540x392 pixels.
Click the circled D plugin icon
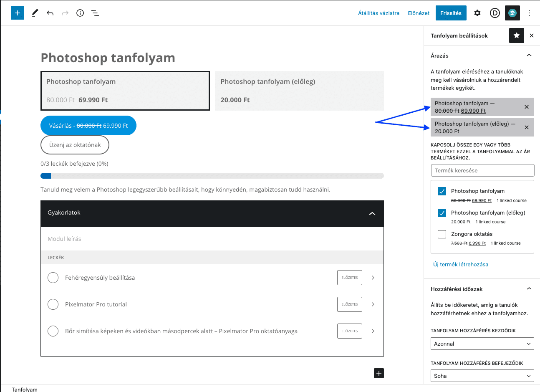coord(495,13)
